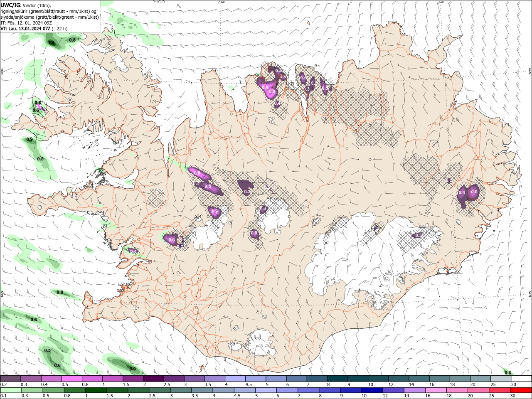
Task: Choose the bottom legend swatch starting at 3
Action: coord(181,390)
